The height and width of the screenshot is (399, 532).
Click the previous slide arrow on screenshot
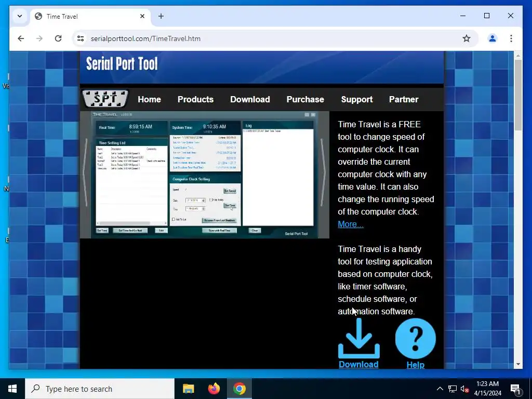(85, 172)
